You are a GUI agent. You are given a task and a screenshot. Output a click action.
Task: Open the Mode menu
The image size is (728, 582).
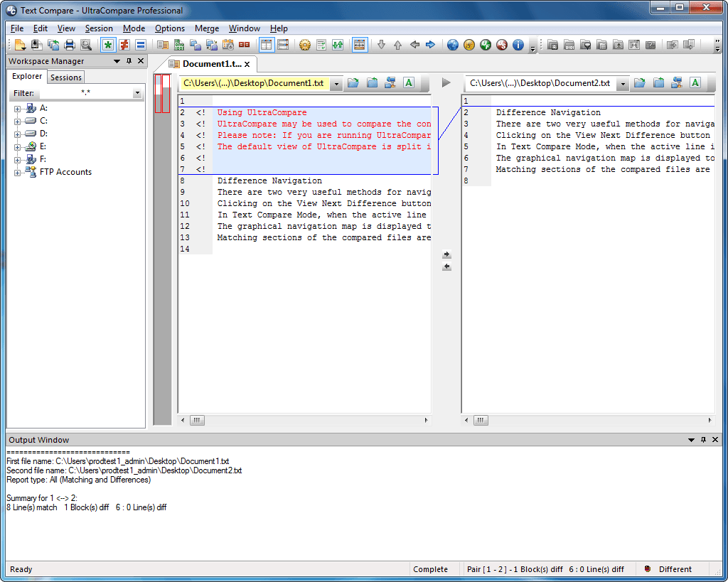(134, 28)
